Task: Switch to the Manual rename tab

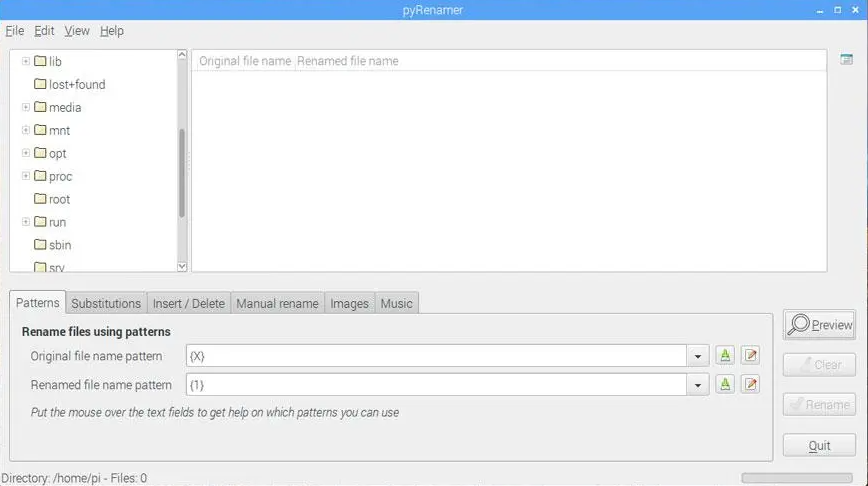Action: coord(277,303)
